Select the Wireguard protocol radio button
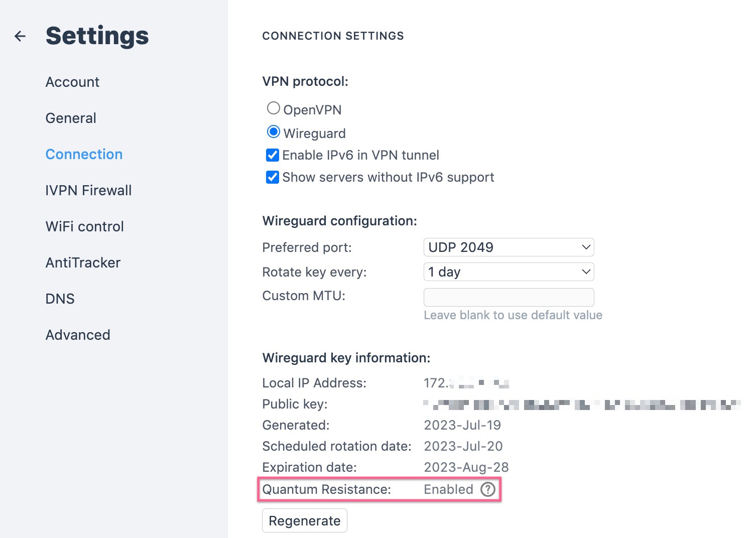This screenshot has height=538, width=756. click(273, 132)
